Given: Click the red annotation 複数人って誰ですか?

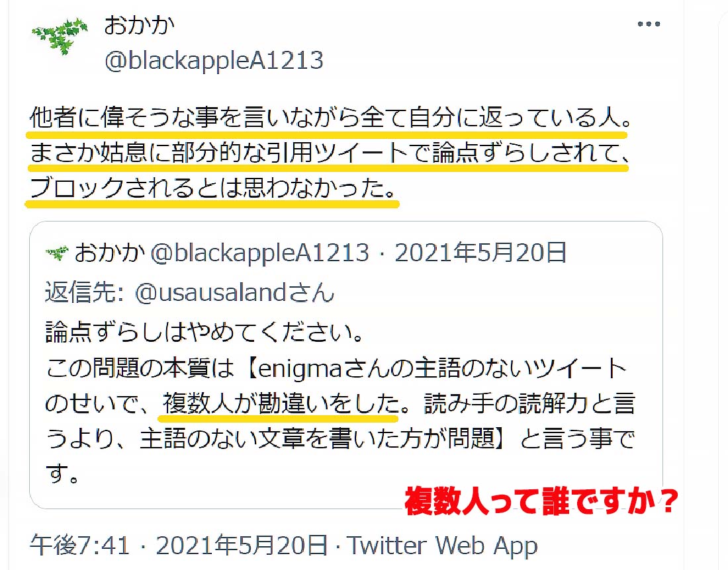Looking at the screenshot, I should click(x=541, y=501).
